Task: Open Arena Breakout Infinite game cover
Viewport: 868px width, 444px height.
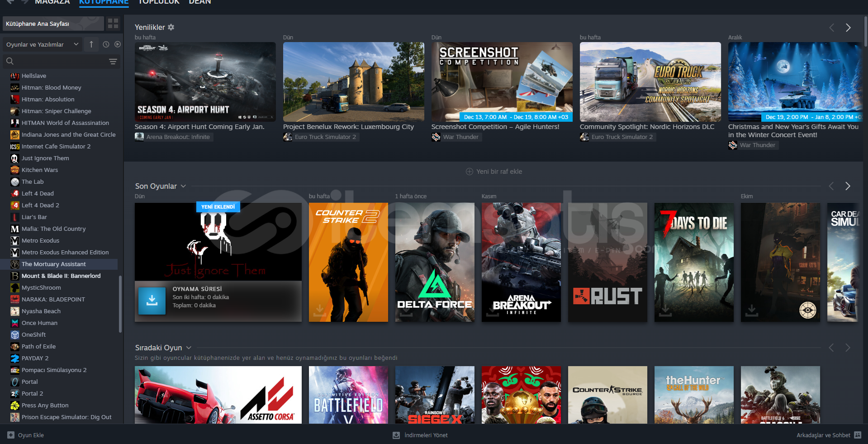Action: [521, 263]
